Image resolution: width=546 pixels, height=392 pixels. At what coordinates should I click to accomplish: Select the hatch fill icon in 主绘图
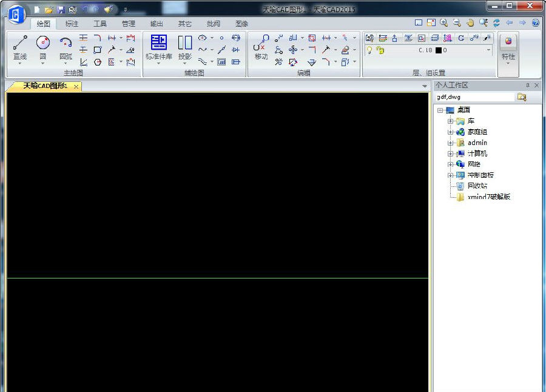click(112, 62)
